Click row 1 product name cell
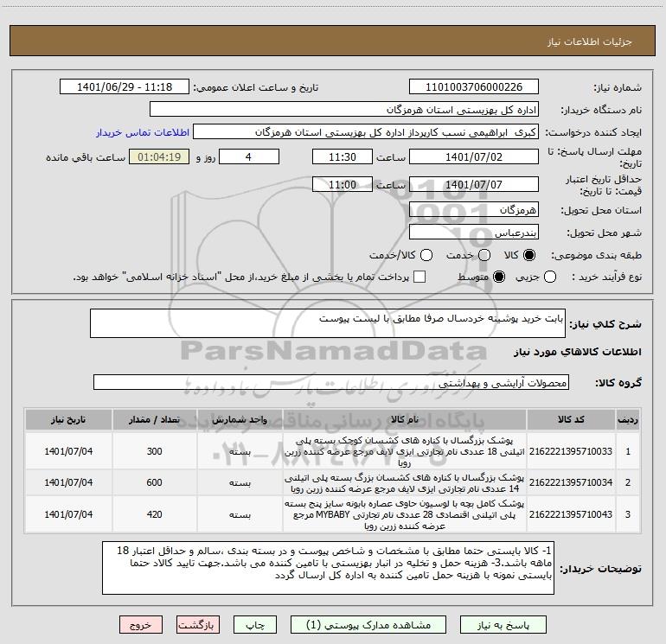The image size is (666, 644). click(x=405, y=451)
